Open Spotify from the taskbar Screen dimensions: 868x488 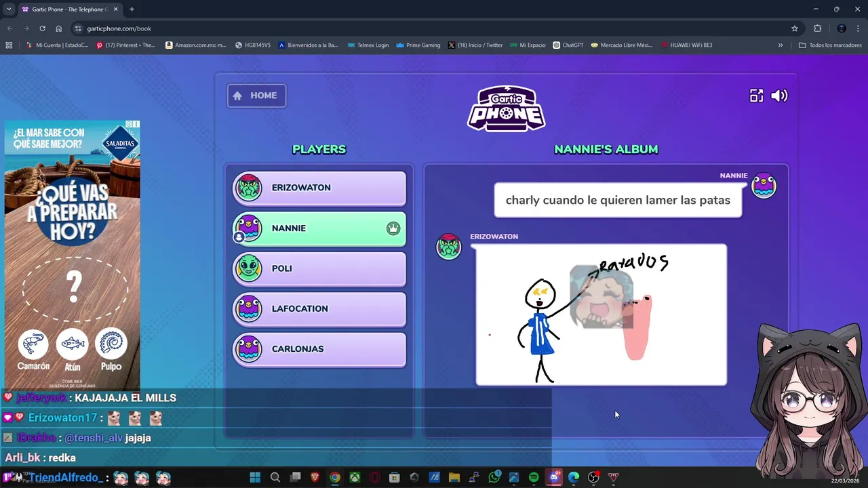[x=534, y=477]
